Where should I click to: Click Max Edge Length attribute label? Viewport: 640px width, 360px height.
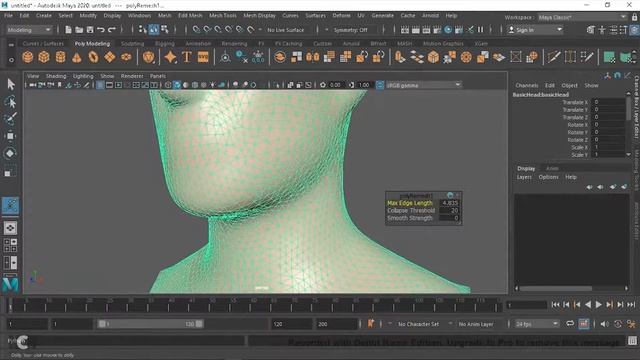(x=409, y=203)
